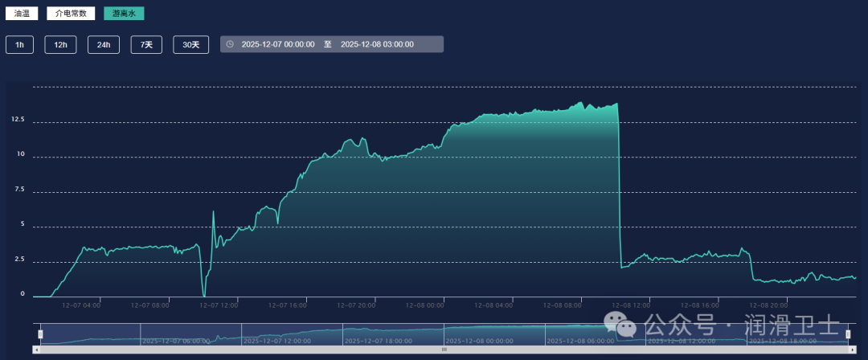
Task: Choose the 7天 range button
Action: pyautogui.click(x=146, y=45)
